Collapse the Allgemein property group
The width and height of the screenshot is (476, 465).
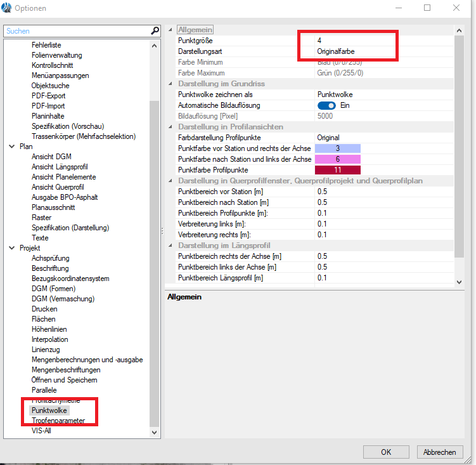pos(170,30)
